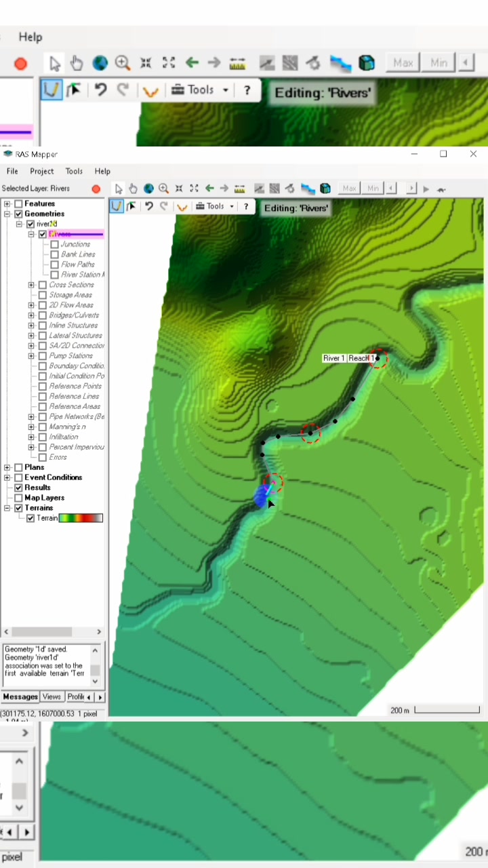488x868 pixels.
Task: Open the Tools menu in the menu bar
Action: point(74,172)
